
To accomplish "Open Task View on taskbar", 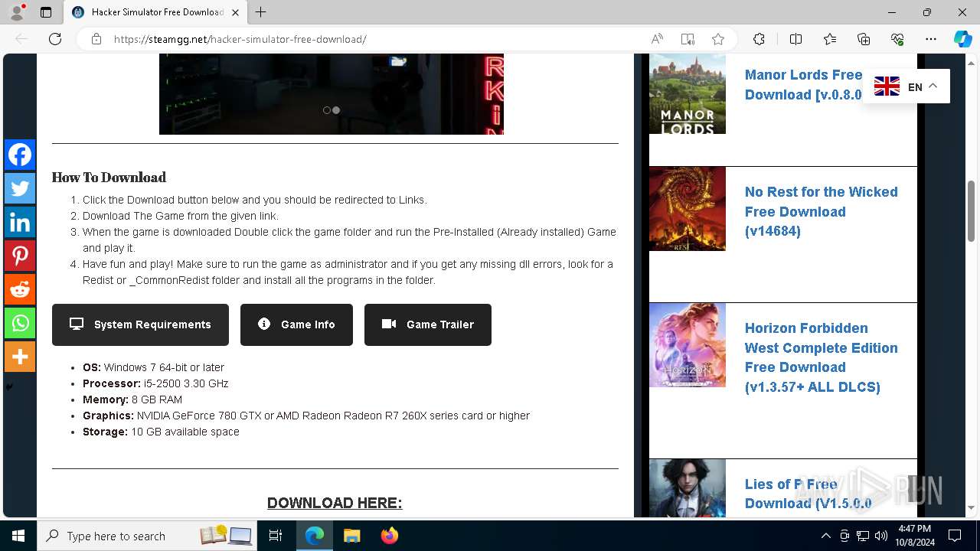I will click(x=276, y=536).
